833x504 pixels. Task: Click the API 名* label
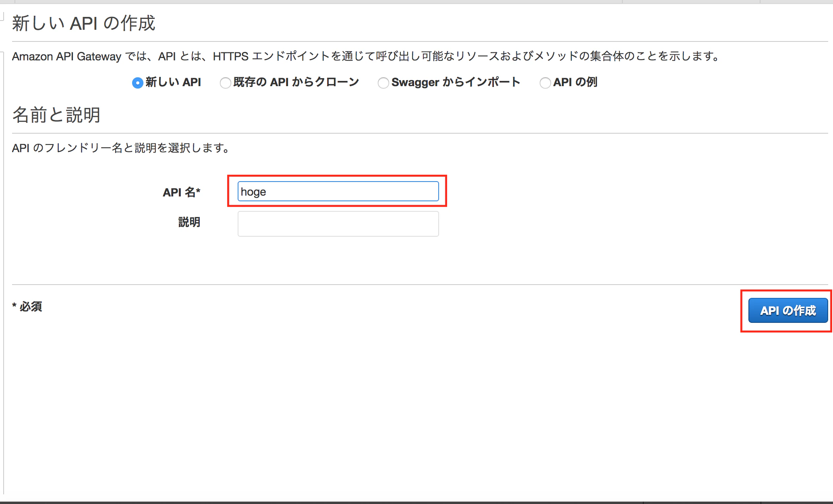point(181,192)
